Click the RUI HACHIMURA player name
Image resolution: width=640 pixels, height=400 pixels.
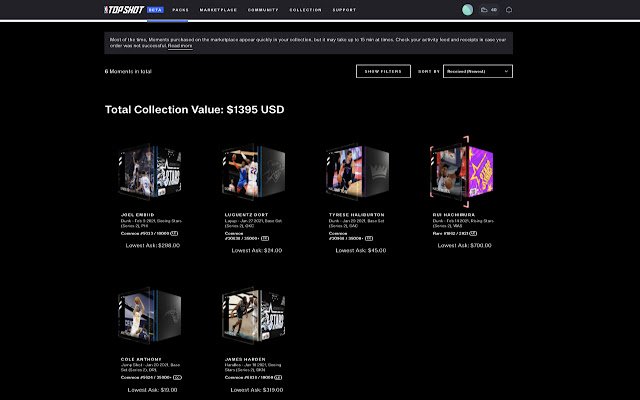tap(454, 215)
